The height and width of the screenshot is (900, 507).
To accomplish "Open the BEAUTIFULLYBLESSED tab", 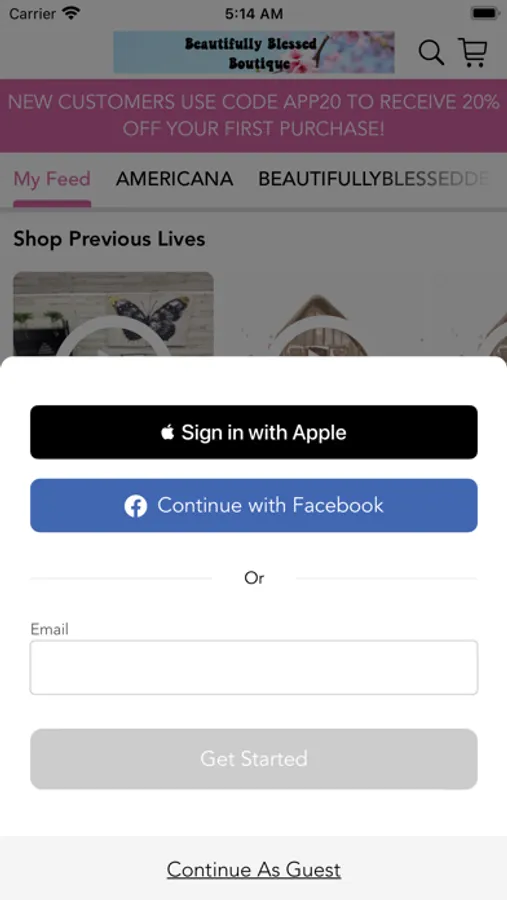I will (x=373, y=179).
